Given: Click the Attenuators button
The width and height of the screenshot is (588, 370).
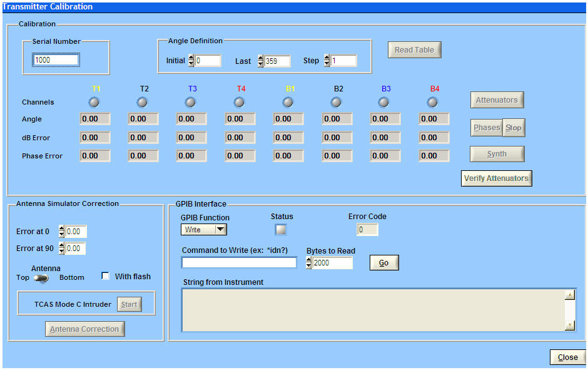Looking at the screenshot, I should pyautogui.click(x=497, y=100).
